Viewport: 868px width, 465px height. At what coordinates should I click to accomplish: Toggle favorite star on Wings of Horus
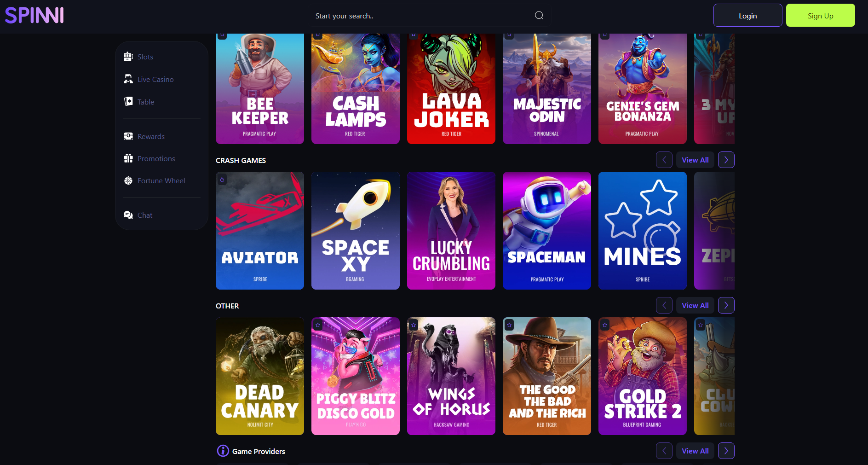tap(414, 325)
